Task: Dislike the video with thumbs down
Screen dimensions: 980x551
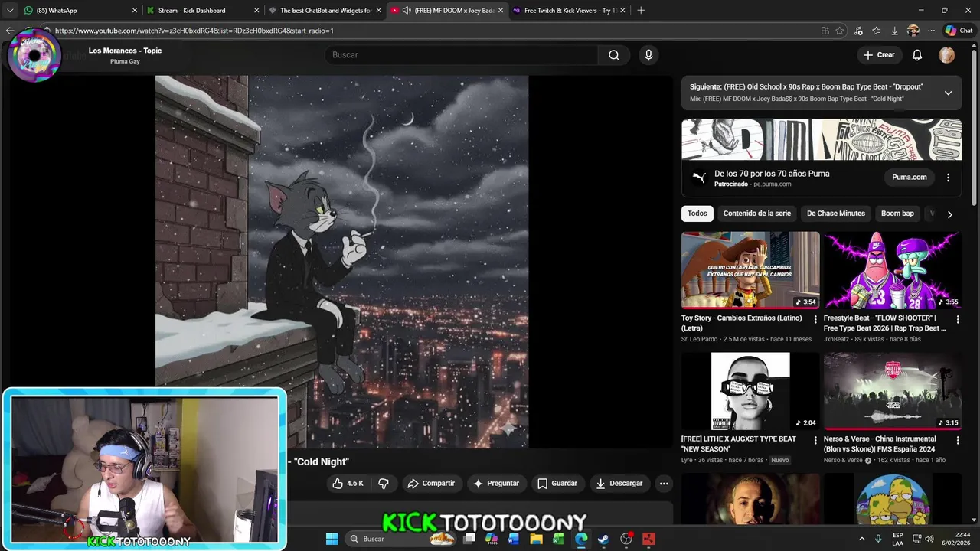Action: pos(384,484)
